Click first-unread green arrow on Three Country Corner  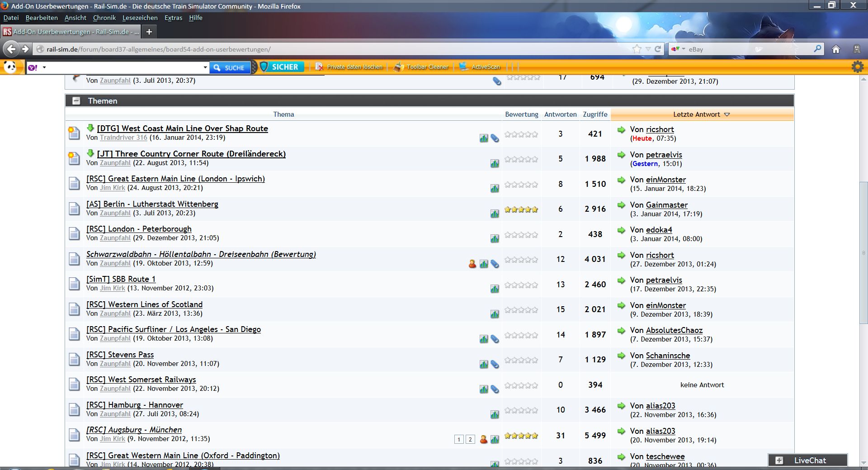coord(90,153)
